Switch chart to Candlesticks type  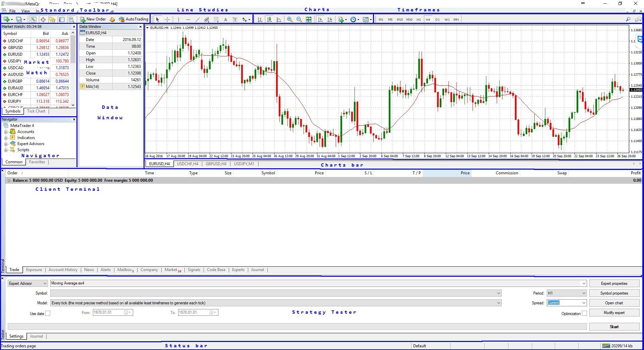tap(269, 19)
